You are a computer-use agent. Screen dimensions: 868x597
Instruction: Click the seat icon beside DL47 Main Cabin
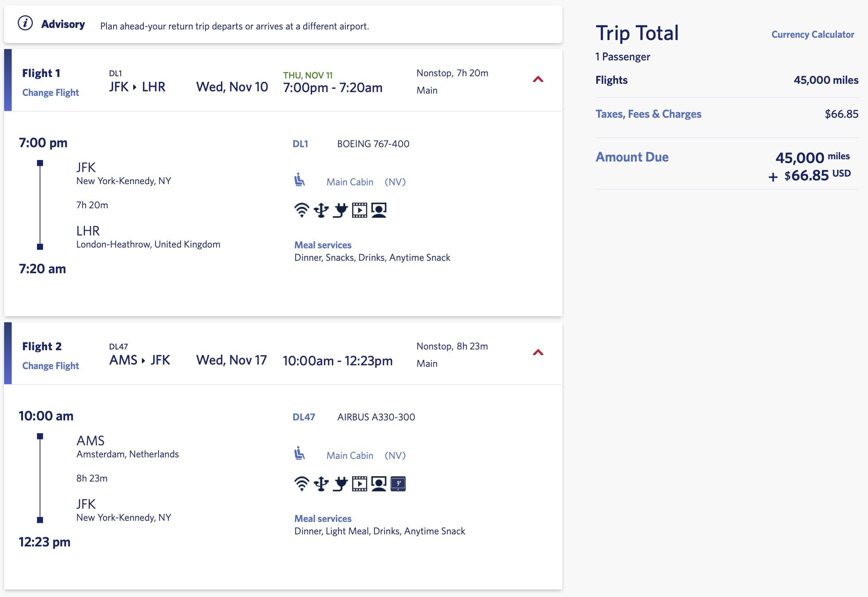299,453
